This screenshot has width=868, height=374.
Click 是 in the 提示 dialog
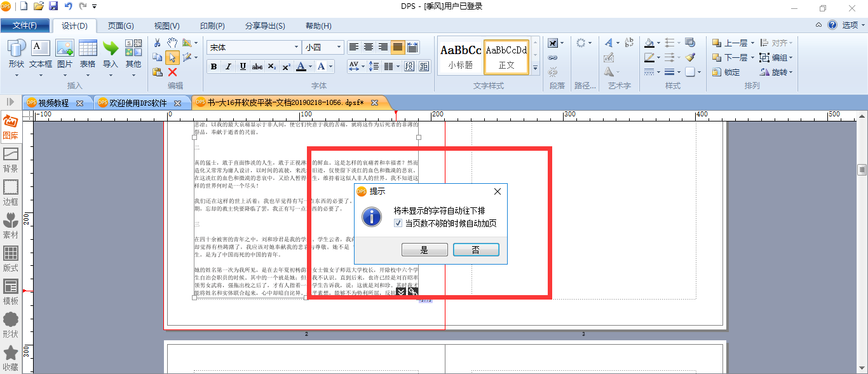click(x=425, y=250)
